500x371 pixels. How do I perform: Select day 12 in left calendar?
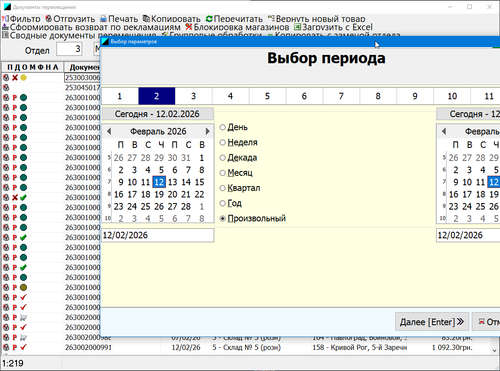click(x=159, y=182)
